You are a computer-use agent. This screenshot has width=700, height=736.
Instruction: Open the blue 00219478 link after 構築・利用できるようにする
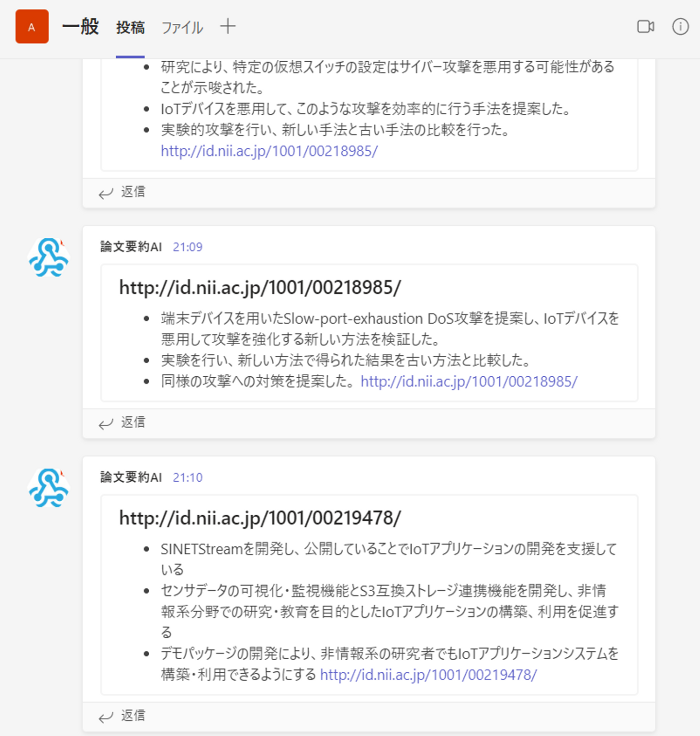coord(429,675)
